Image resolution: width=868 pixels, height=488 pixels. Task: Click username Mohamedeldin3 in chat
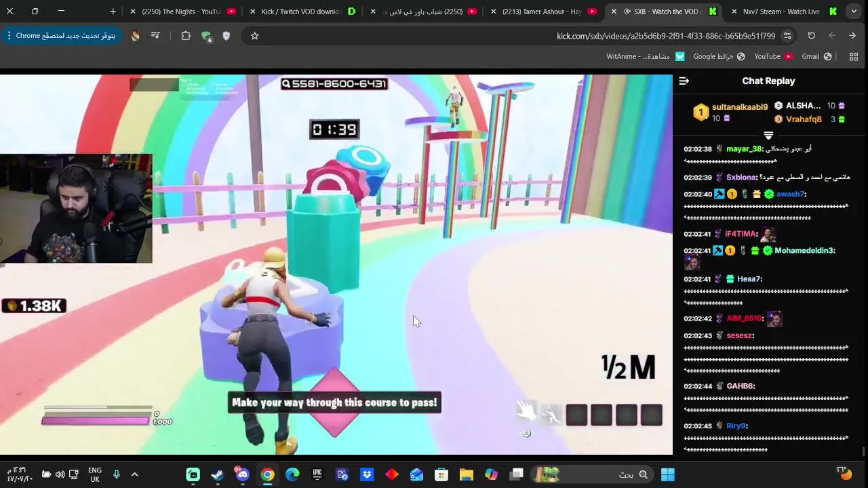tap(804, 251)
